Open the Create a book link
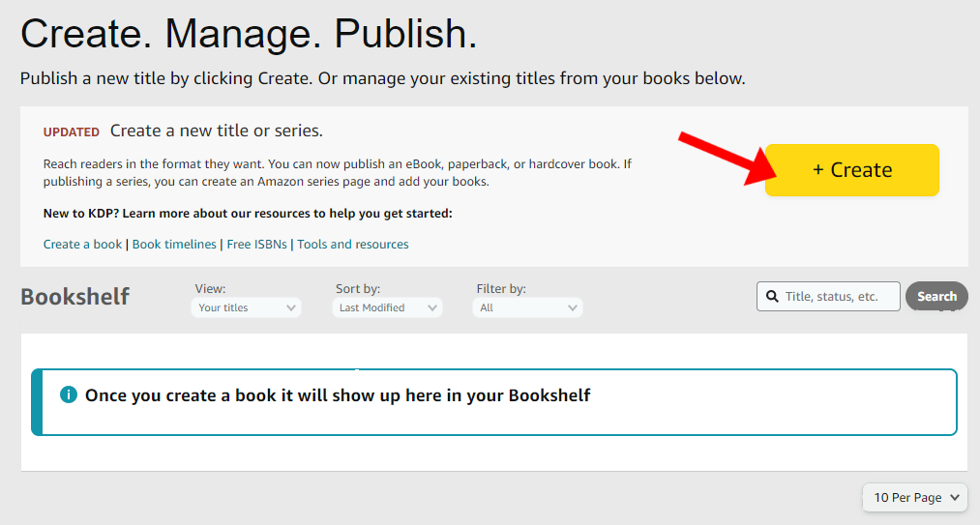980x525 pixels. 82,245
